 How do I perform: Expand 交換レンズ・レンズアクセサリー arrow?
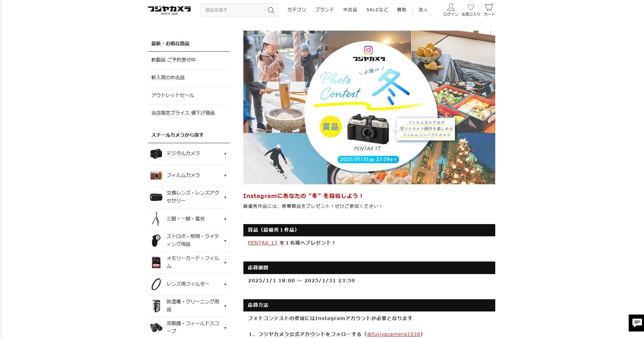(x=225, y=197)
